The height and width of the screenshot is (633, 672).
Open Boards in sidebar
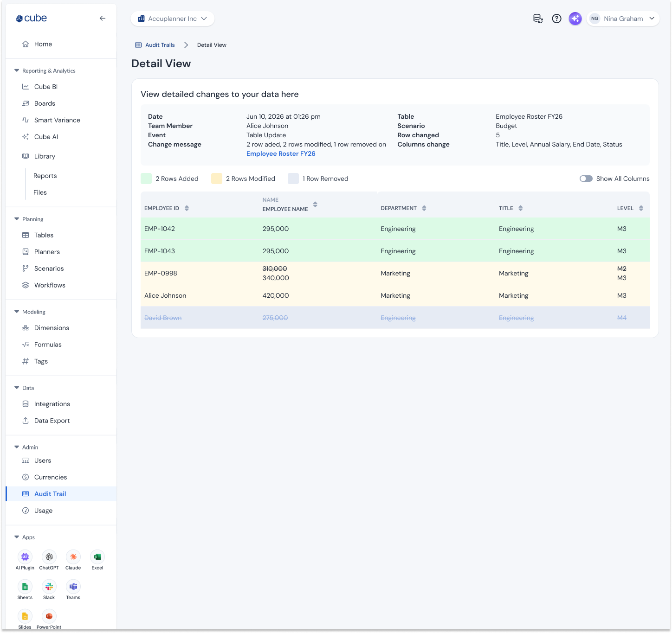tap(61, 103)
